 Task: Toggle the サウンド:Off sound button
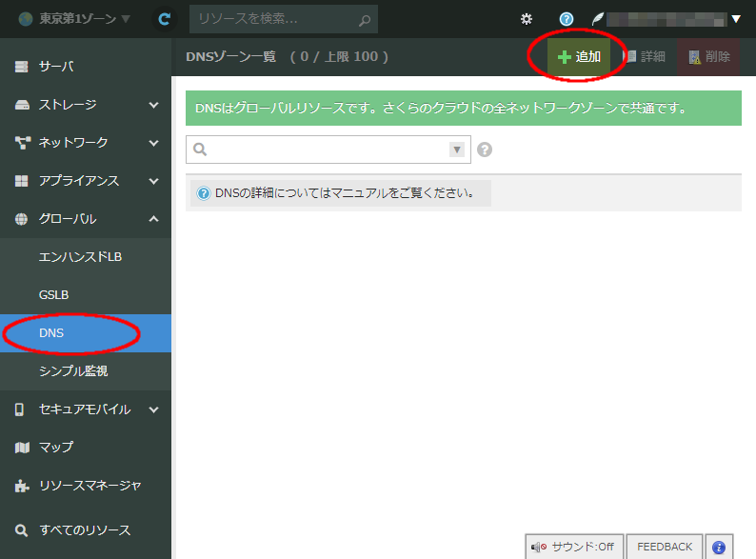click(572, 547)
